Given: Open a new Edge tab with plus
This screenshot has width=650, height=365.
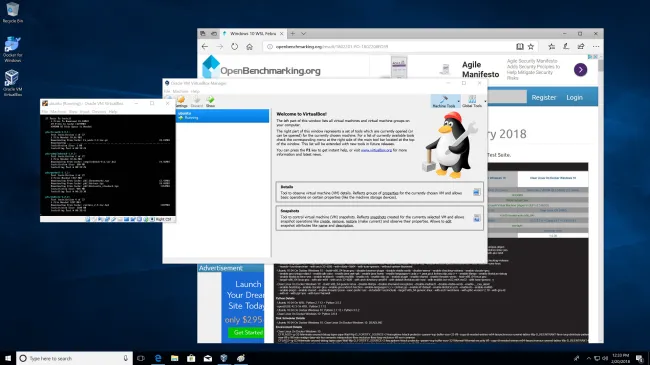Looking at the screenshot, I should point(293,34).
